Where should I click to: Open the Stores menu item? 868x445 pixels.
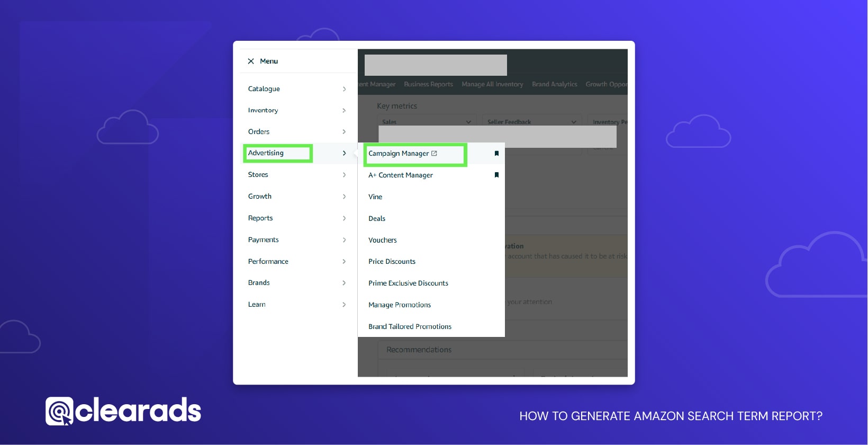pyautogui.click(x=258, y=175)
